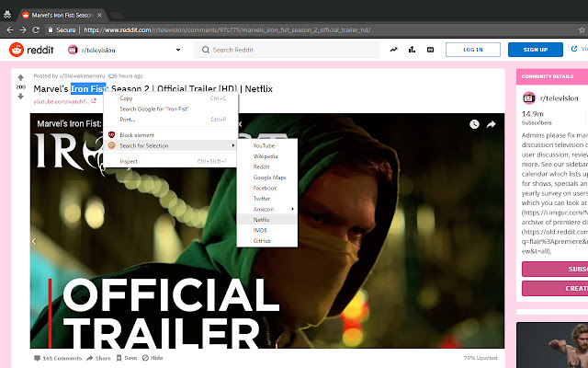Downvote the Iron Fist post

[20, 96]
